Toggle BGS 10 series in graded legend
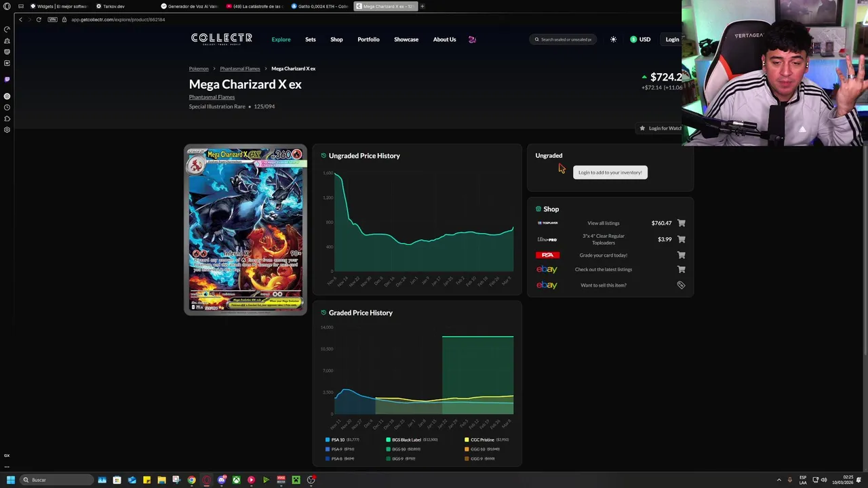This screenshot has width=868, height=488. 403,449
